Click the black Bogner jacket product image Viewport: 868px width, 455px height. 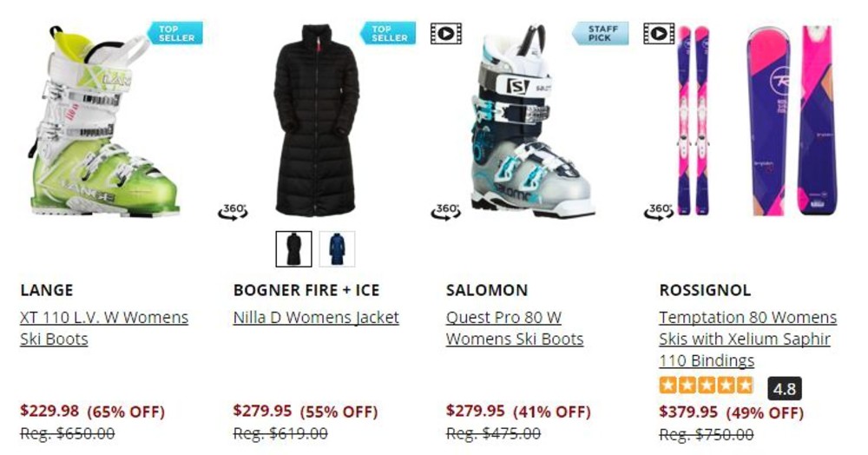click(317, 121)
